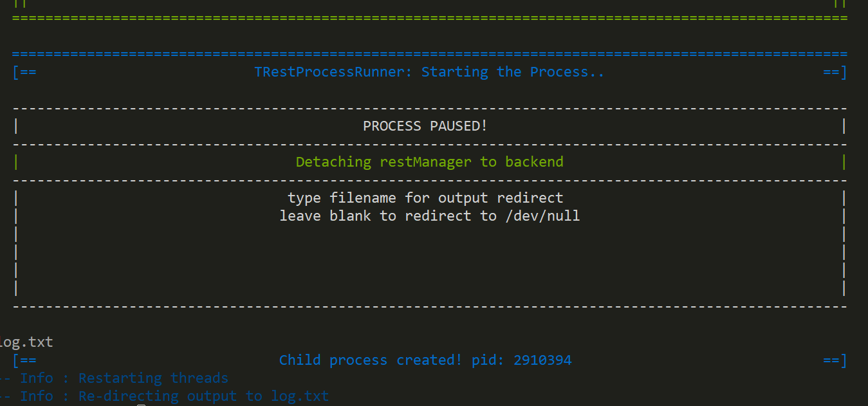Image resolution: width=868 pixels, height=406 pixels.
Task: Click 'type filename for output redirect' text
Action: [425, 198]
